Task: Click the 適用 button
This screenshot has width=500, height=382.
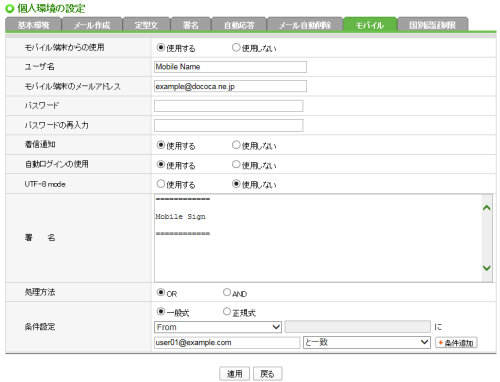Action: [x=234, y=374]
